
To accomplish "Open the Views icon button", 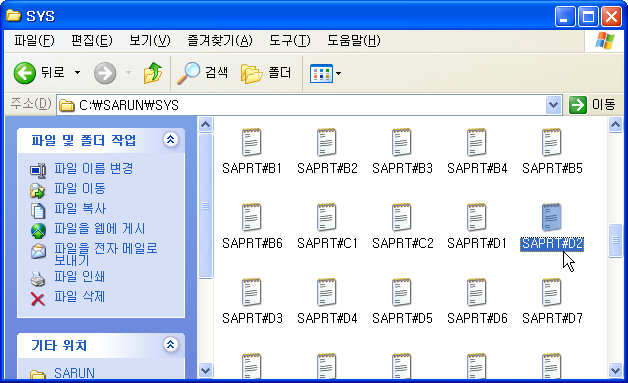I will click(321, 73).
